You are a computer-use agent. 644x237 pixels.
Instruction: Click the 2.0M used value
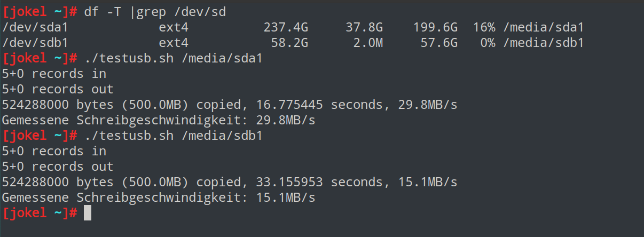(368, 42)
